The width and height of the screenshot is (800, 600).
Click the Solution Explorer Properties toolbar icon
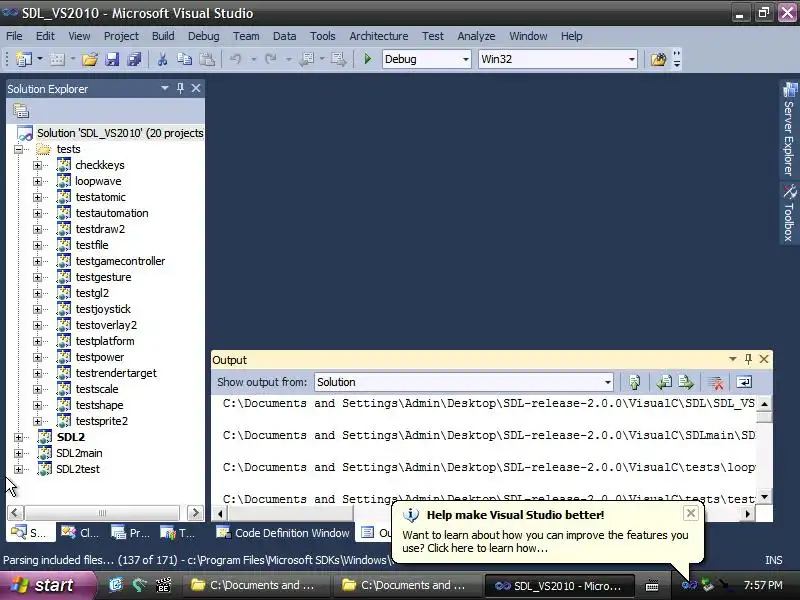point(21,111)
